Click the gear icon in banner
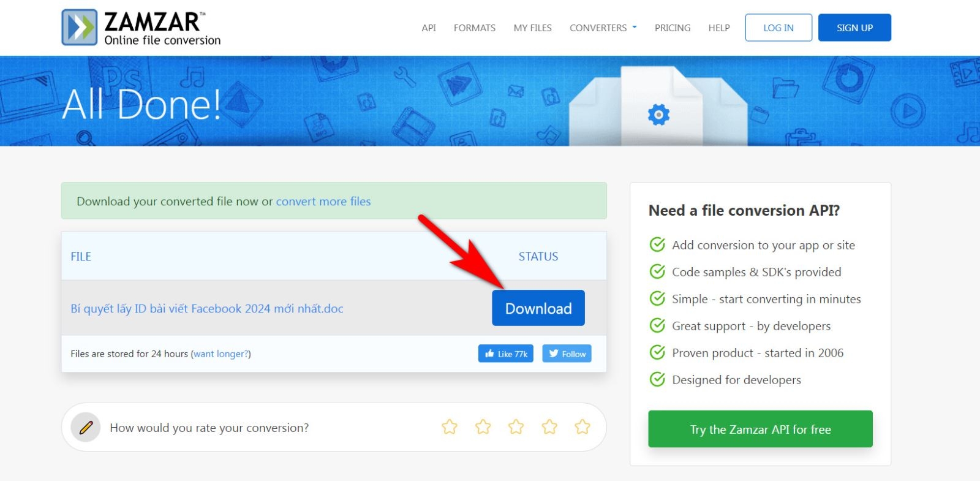The image size is (980, 481). click(658, 115)
